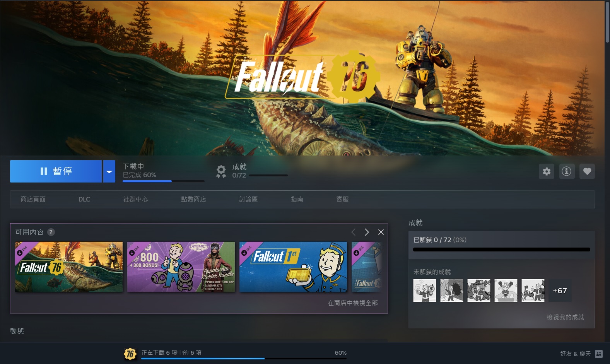Open Appalachia Starter Bundle thumbnail
This screenshot has height=364, width=610.
181,267
